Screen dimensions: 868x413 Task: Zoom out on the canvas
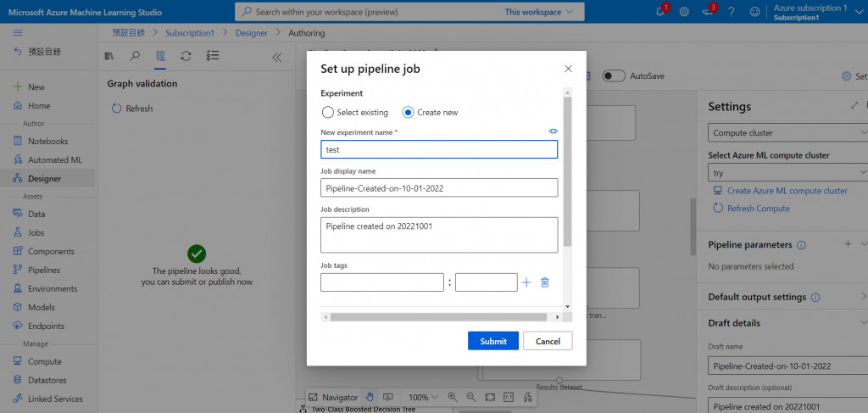(x=471, y=397)
